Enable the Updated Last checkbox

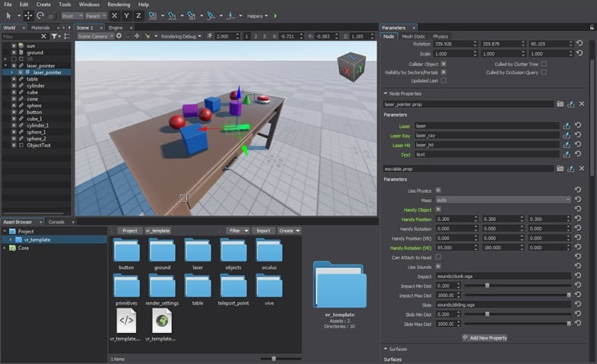(444, 80)
